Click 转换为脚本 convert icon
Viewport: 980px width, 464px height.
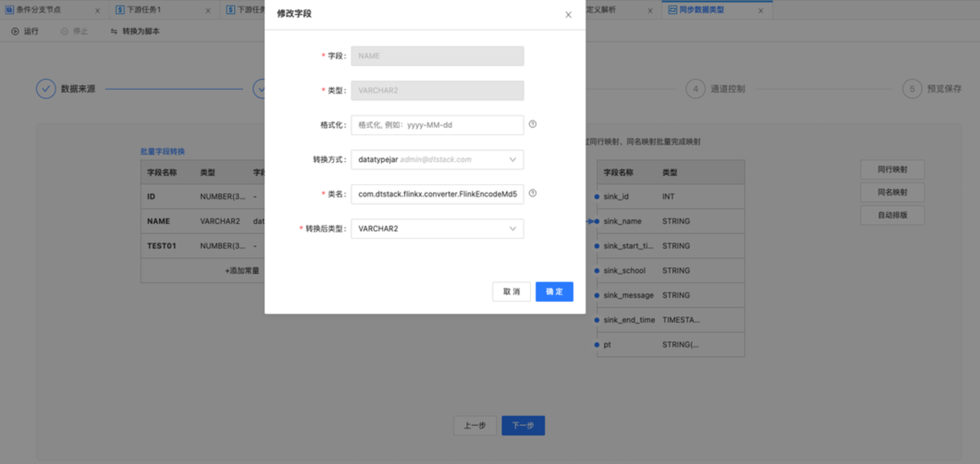[x=114, y=32]
